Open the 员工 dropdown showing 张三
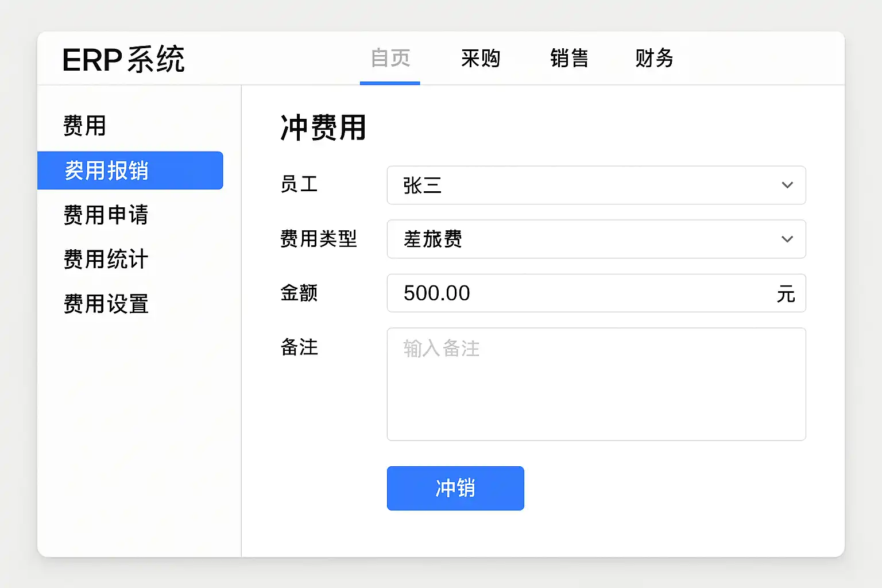882x588 pixels. pyautogui.click(x=595, y=185)
